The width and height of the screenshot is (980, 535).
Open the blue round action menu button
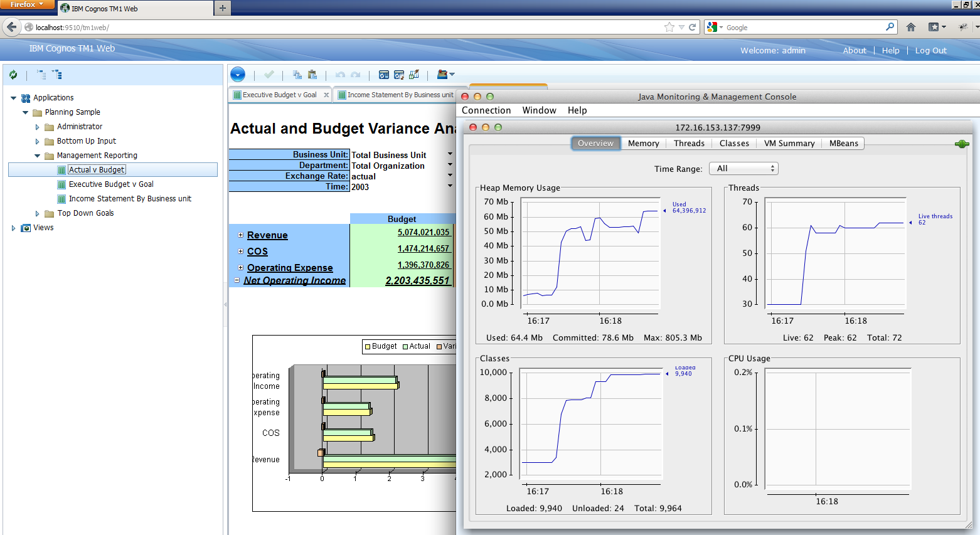[x=238, y=75]
